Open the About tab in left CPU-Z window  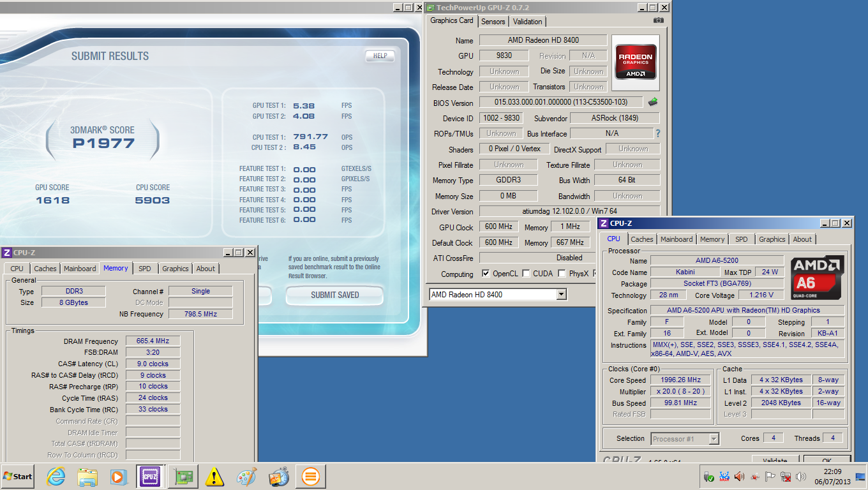206,269
